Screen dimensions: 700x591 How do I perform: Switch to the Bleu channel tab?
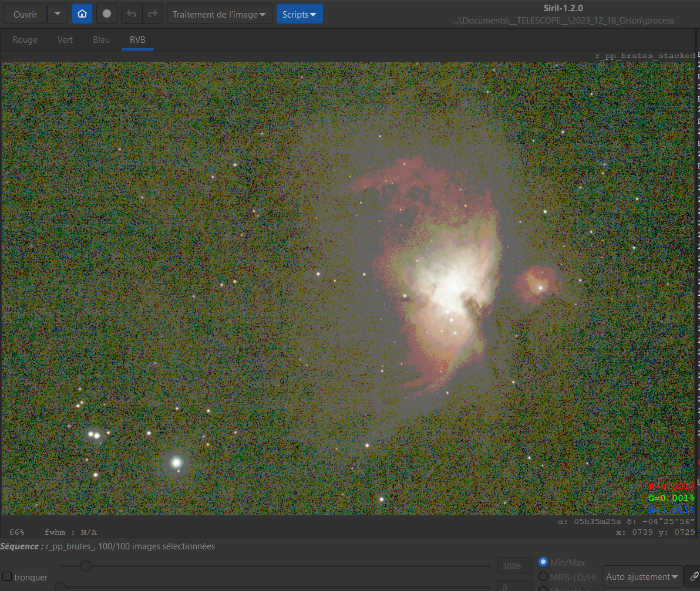tap(102, 40)
